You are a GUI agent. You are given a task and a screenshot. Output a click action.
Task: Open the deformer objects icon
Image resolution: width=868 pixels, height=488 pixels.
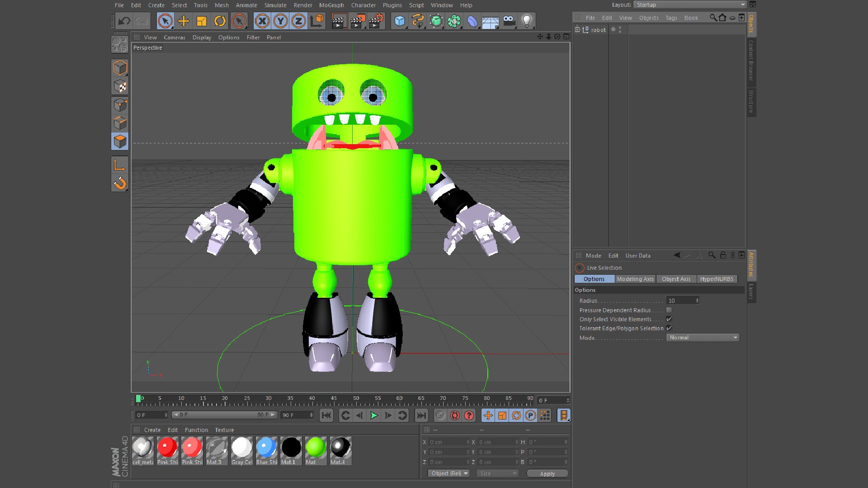[x=472, y=21]
